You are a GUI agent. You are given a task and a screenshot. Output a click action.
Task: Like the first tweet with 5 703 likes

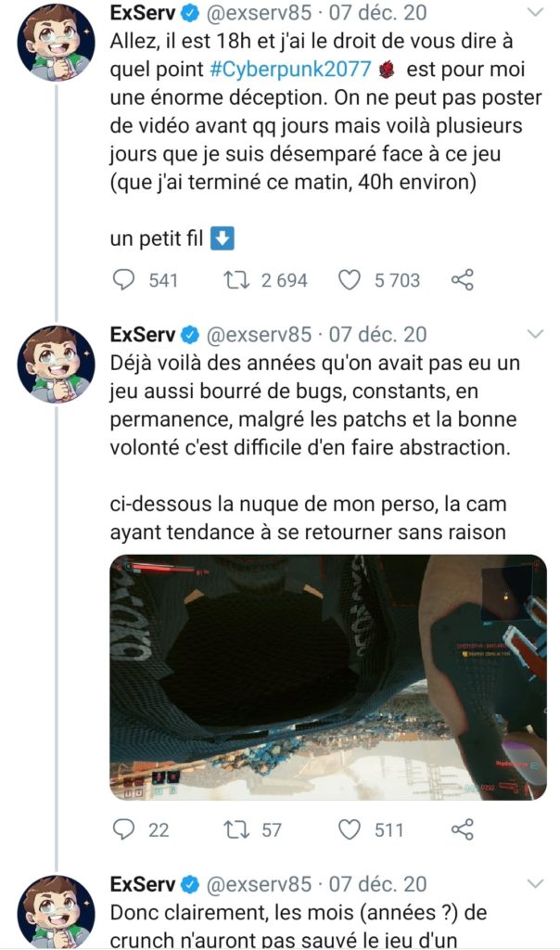point(349,280)
